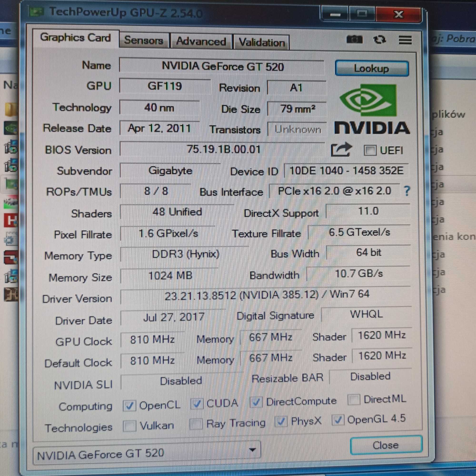Screen dimensions: 476x476
Task: Maximize the GPU-Z window
Action: [362, 14]
